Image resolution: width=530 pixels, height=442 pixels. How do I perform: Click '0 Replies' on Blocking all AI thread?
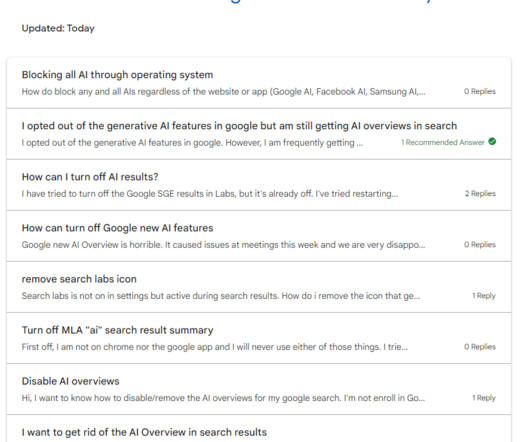pyautogui.click(x=480, y=91)
